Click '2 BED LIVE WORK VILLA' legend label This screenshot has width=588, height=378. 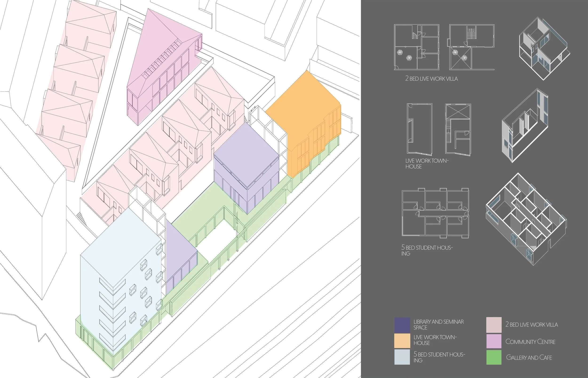pyautogui.click(x=532, y=325)
